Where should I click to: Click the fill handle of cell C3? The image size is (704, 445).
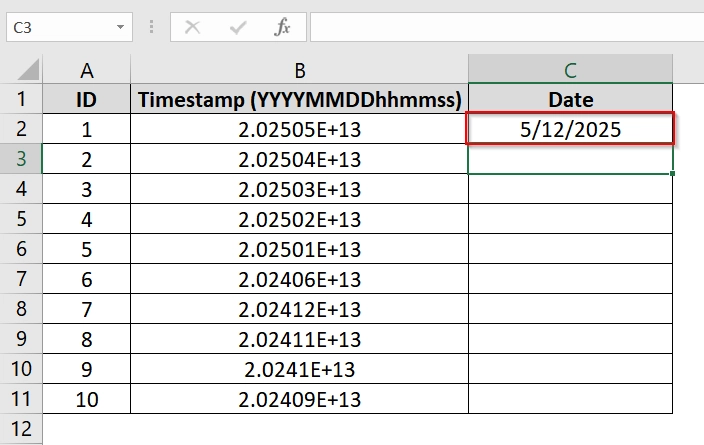672,173
